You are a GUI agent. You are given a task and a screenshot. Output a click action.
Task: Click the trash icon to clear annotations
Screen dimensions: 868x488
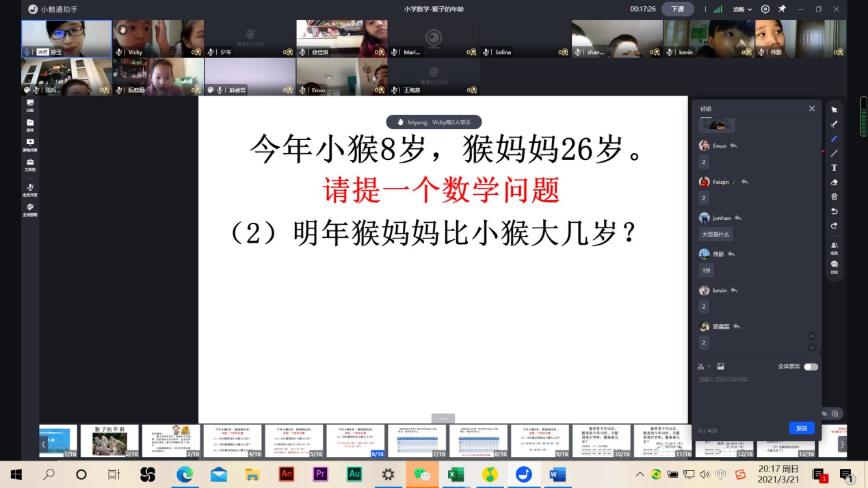834,197
